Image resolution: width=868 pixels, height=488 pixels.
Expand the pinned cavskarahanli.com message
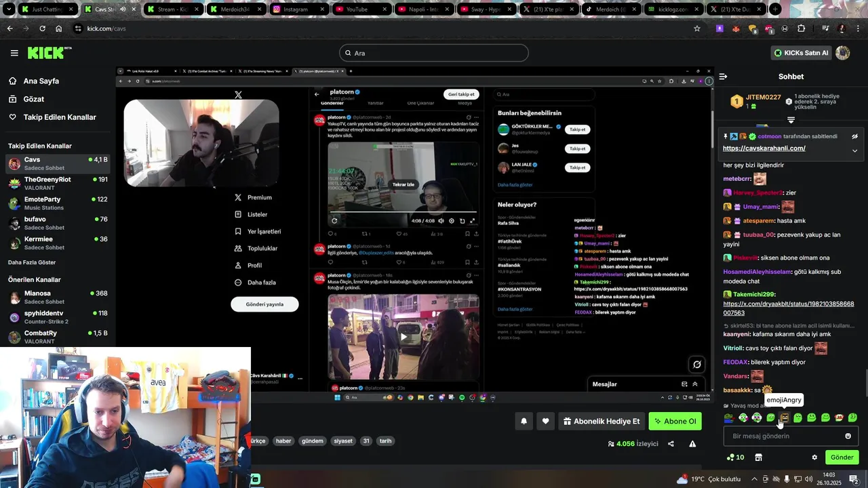[x=854, y=150]
